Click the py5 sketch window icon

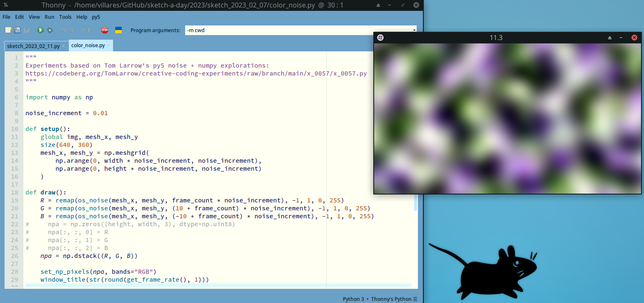pyautogui.click(x=380, y=38)
